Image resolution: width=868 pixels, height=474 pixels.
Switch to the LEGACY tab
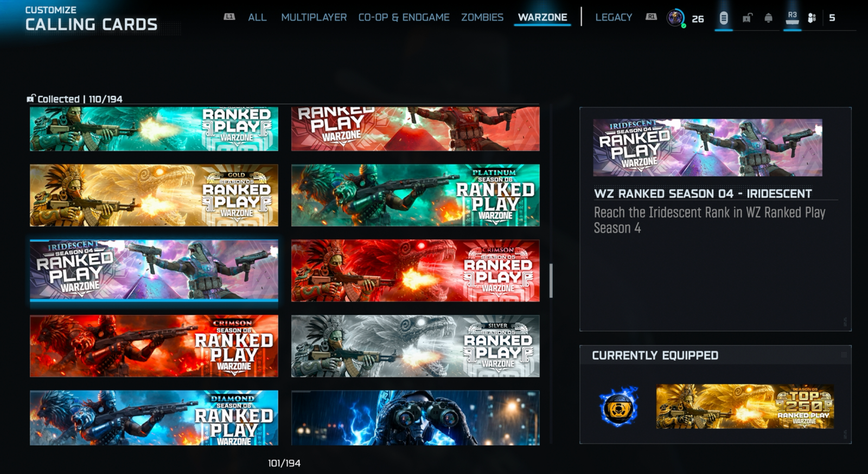pos(614,17)
